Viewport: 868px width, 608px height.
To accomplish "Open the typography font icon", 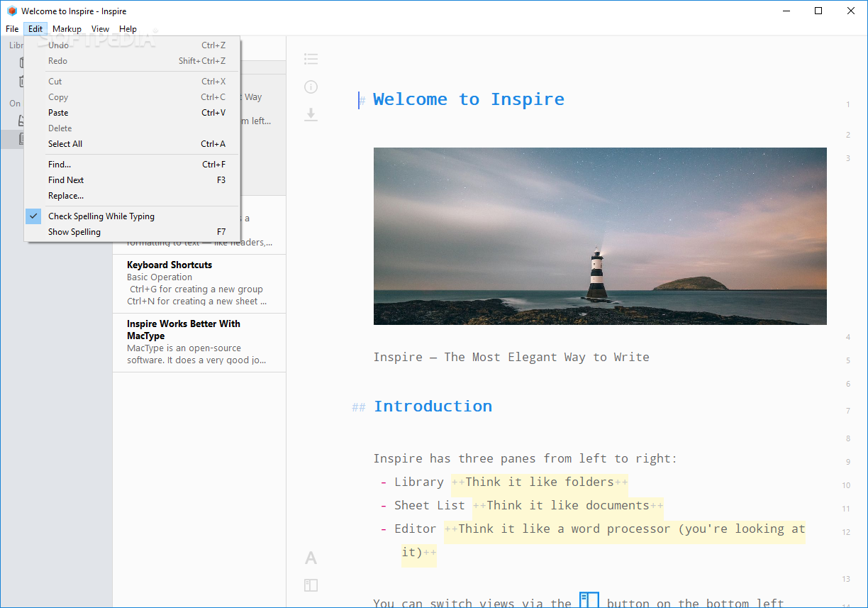I will (x=311, y=558).
